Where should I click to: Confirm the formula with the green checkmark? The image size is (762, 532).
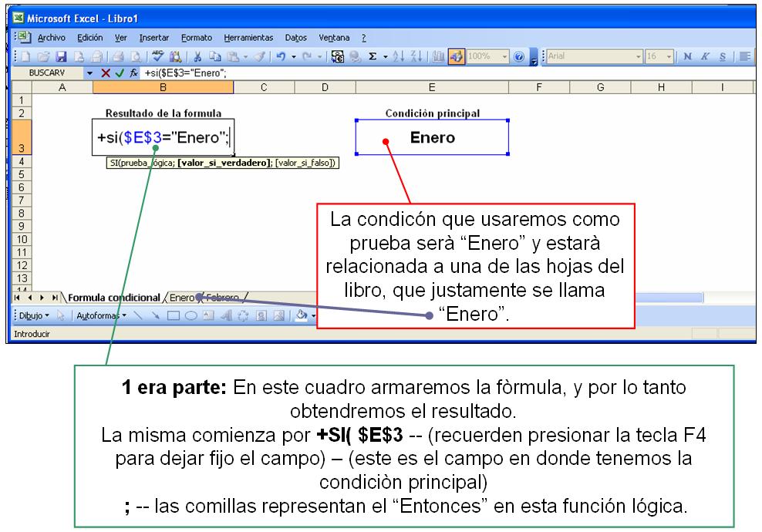click(120, 72)
